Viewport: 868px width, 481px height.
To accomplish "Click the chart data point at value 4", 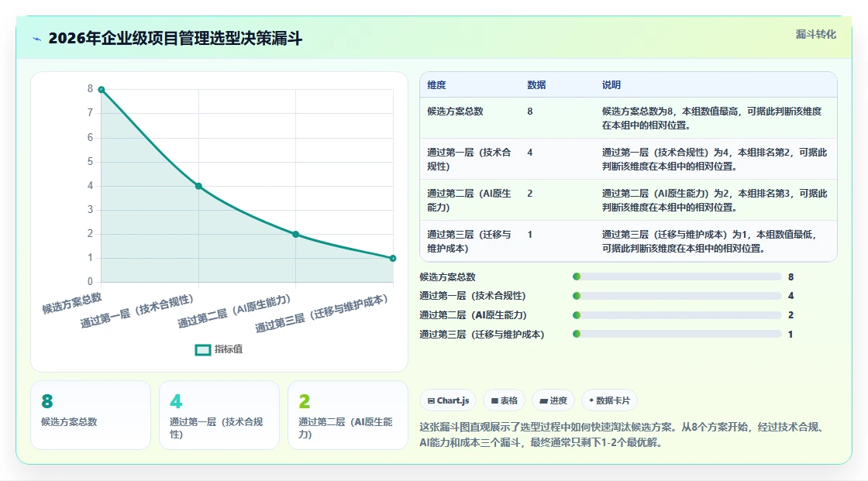I will [x=198, y=186].
